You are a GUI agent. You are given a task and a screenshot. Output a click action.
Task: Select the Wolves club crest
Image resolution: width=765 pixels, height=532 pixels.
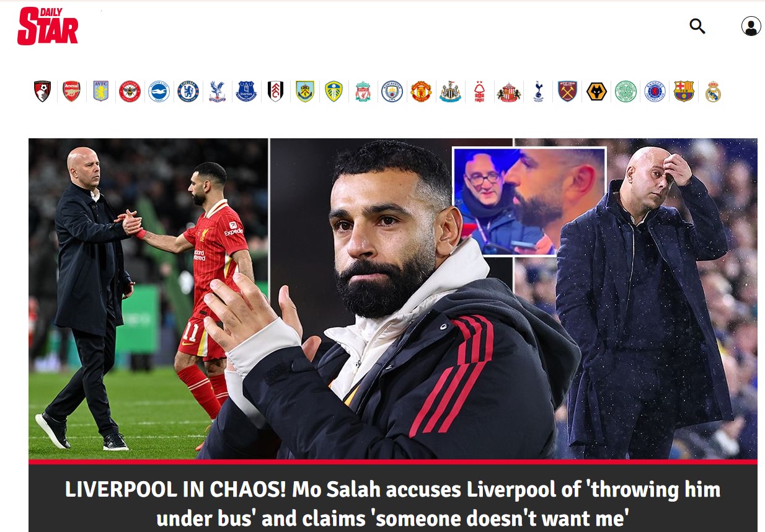(x=596, y=91)
